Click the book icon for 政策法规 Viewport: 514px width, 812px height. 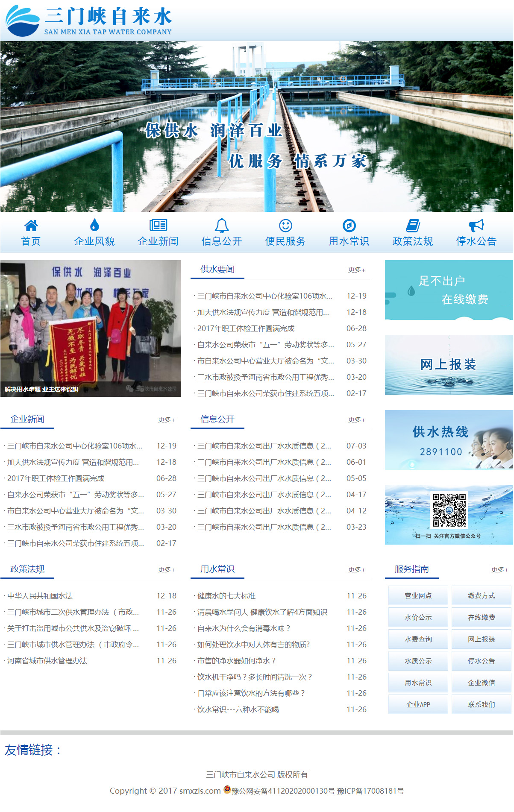[413, 225]
